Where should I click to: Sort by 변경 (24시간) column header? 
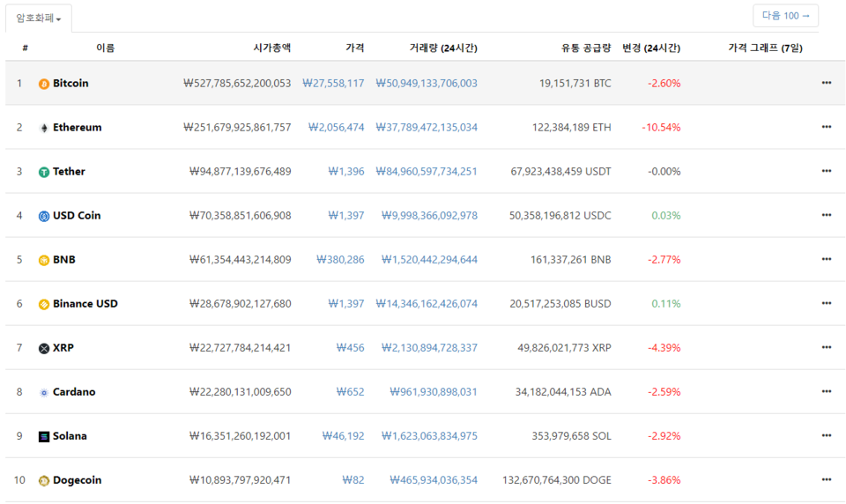coord(650,48)
